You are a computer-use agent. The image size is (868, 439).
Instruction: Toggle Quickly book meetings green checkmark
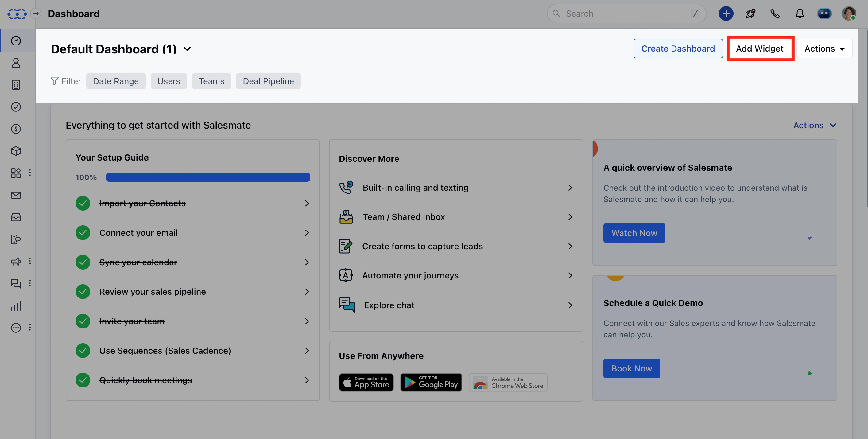(x=83, y=380)
